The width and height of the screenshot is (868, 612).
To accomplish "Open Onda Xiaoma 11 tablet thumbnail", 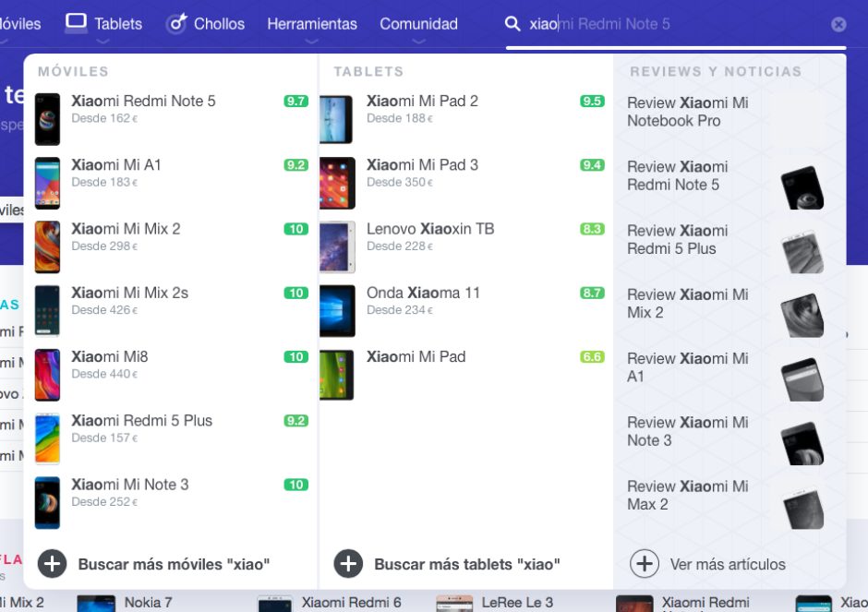I will point(338,310).
